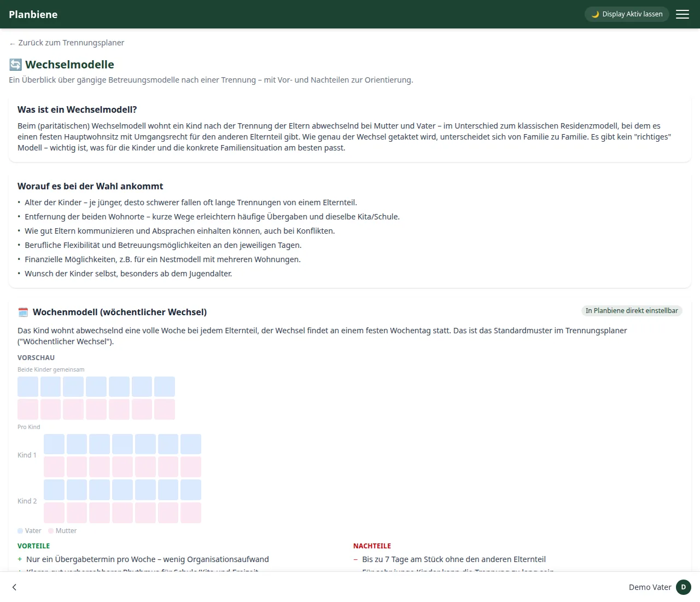Image resolution: width=700 pixels, height=602 pixels.
Task: Click the green plus icon before "Nur ein Übergabetermin"
Action: click(20, 559)
